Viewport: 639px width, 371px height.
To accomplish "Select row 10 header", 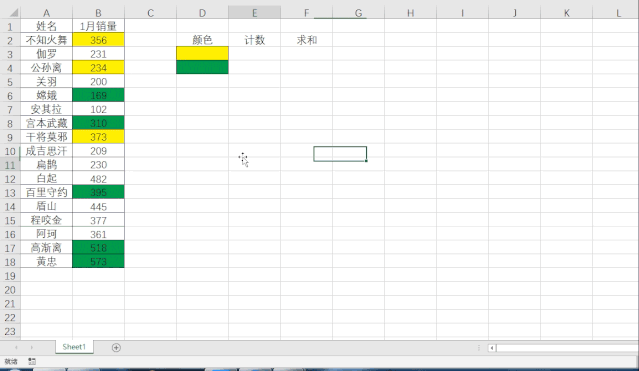I will tap(10, 151).
